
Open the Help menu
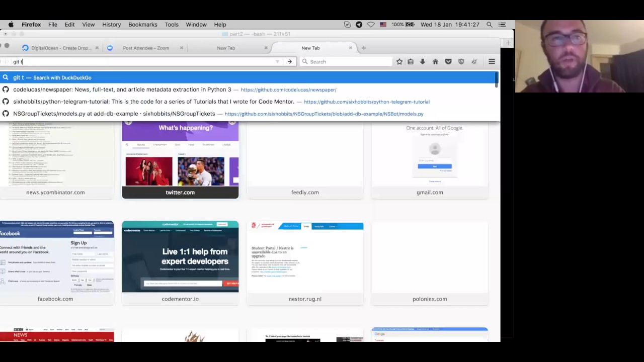click(x=220, y=24)
